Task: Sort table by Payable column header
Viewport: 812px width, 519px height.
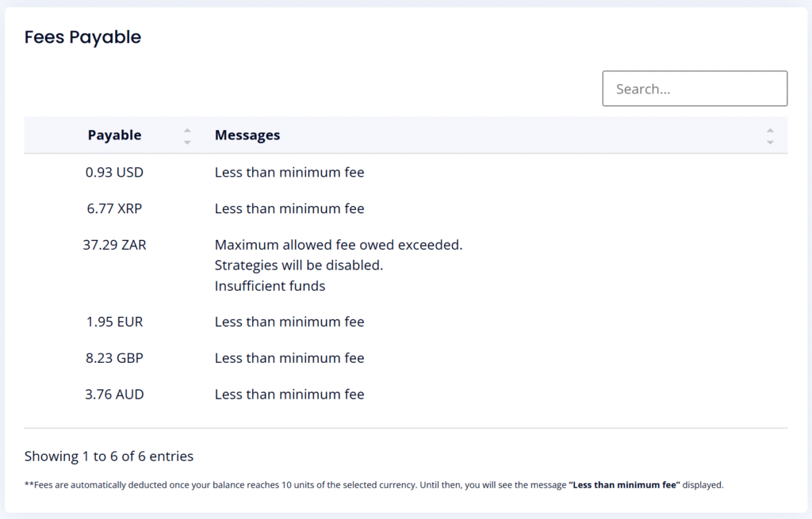Action: click(114, 135)
